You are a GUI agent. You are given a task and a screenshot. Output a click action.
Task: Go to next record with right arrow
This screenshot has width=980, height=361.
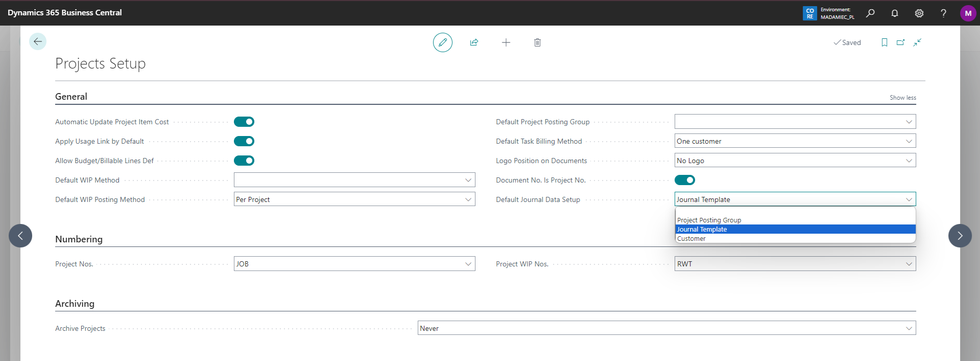pyautogui.click(x=960, y=236)
